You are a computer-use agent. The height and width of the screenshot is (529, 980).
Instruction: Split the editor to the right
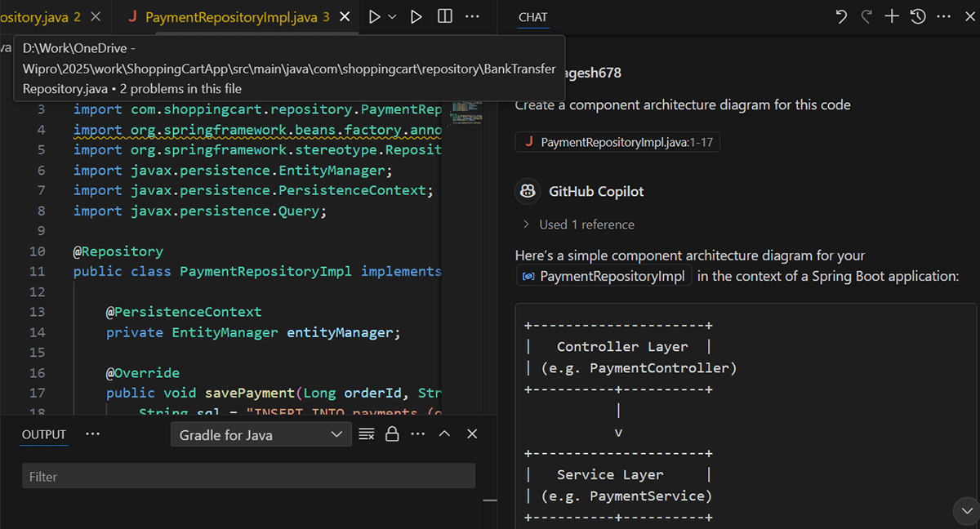click(444, 16)
